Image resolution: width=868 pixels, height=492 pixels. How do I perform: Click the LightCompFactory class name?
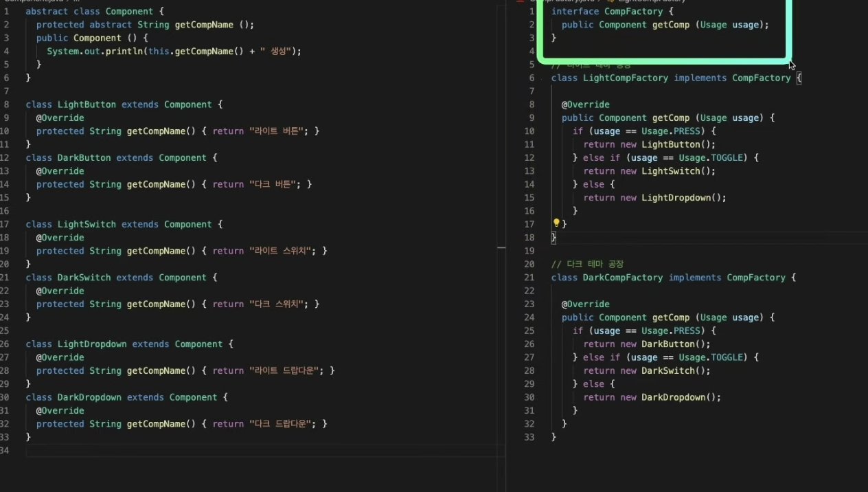(626, 78)
